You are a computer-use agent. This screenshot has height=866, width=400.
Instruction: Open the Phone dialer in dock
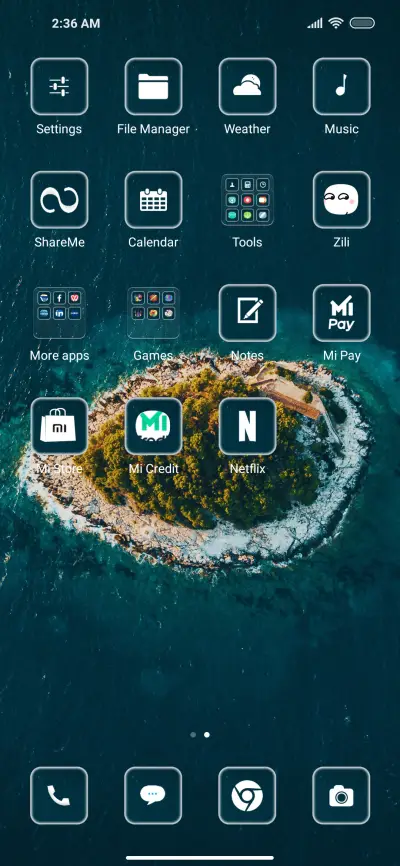tap(59, 796)
